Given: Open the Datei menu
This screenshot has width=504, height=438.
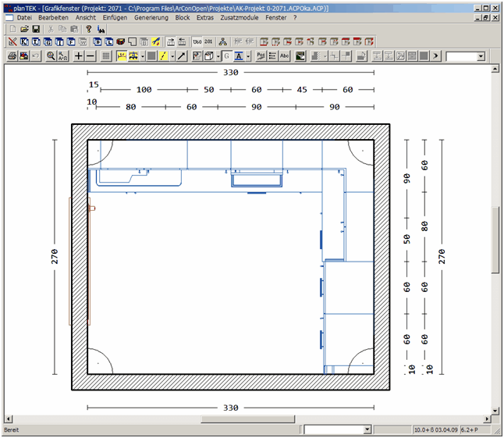Looking at the screenshot, I should [24, 16].
